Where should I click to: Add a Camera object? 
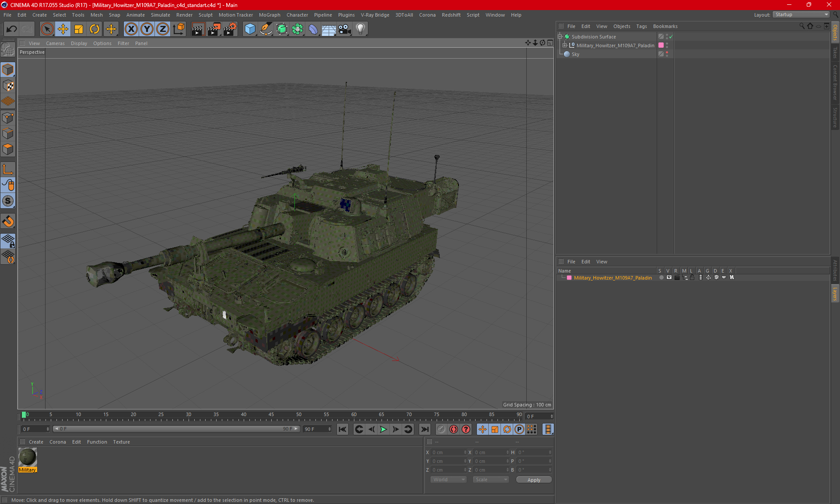[x=345, y=29]
